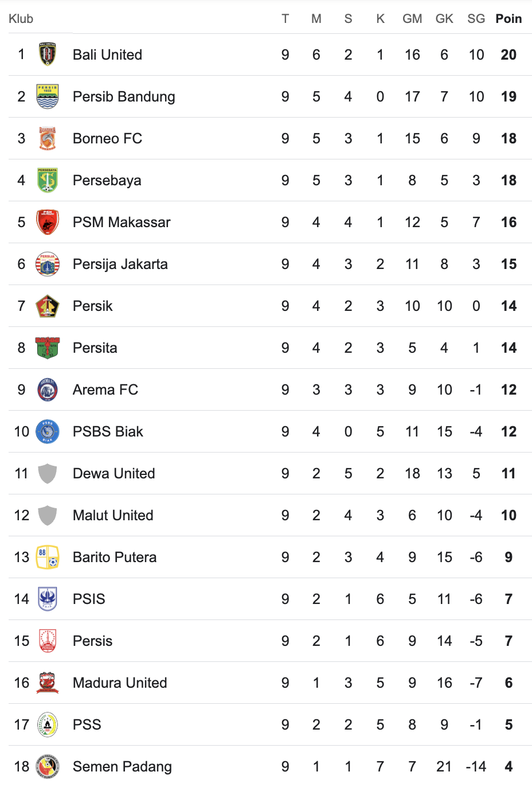Image resolution: width=532 pixels, height=795 pixels.
Task: Click the SG column header
Action: pos(476,19)
